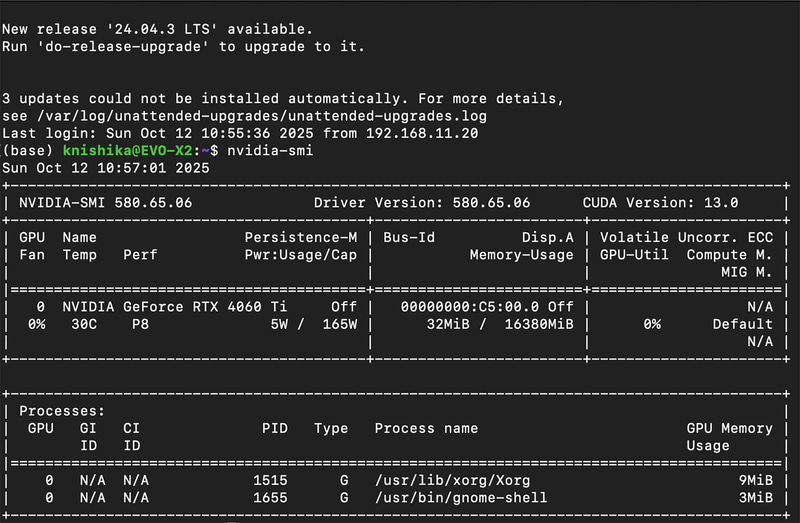Click the Processes: section label
This screenshot has width=800, height=523.
[x=62, y=411]
